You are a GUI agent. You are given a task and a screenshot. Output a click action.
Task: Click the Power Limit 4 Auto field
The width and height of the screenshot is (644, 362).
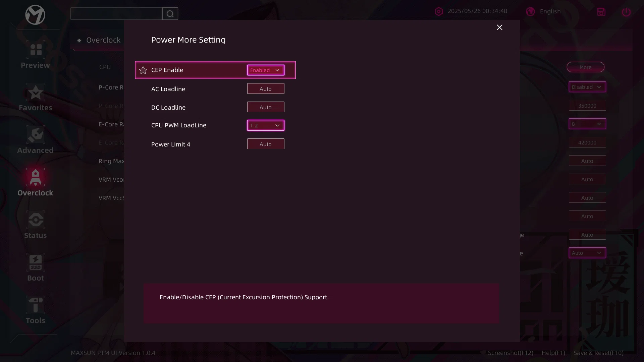266,144
